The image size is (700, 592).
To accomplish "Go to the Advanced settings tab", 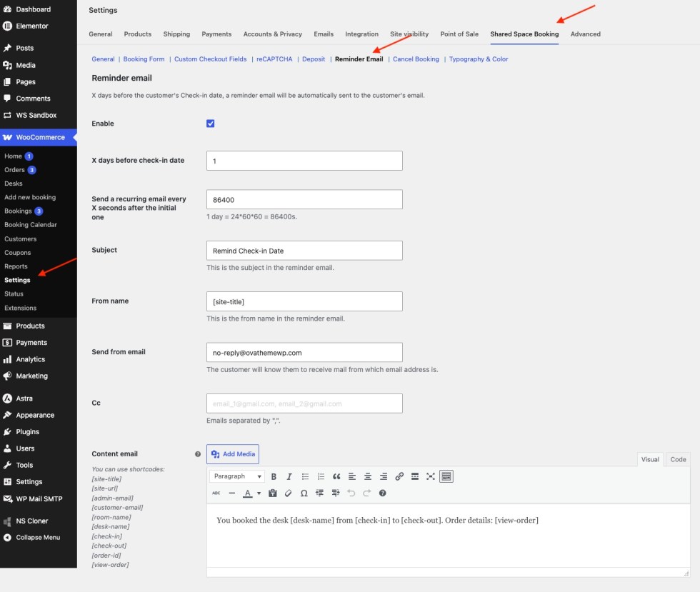I will pyautogui.click(x=585, y=34).
